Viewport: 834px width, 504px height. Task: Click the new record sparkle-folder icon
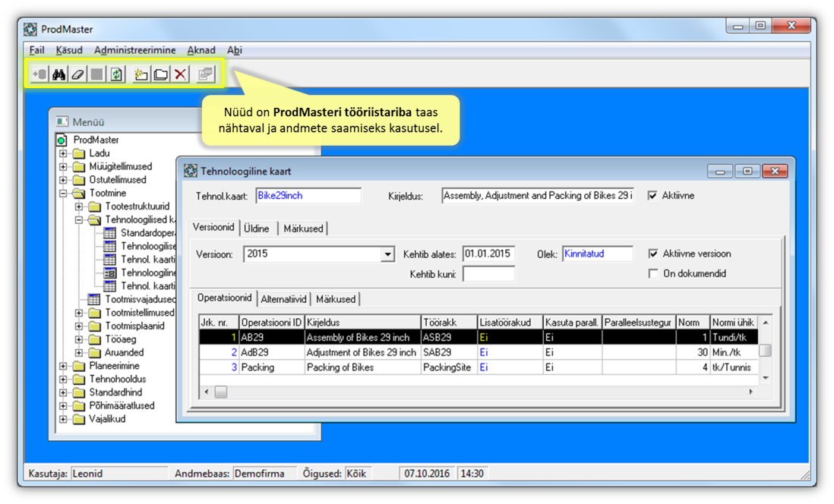pos(141,74)
